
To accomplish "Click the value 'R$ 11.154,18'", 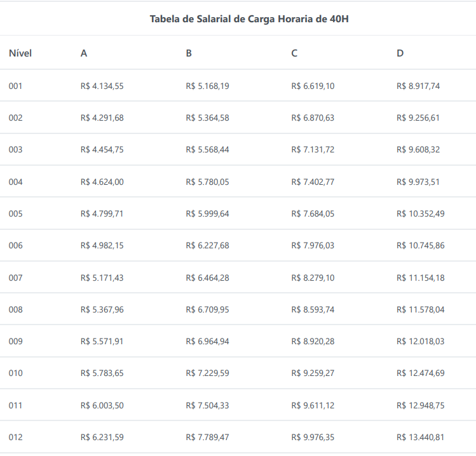I will [x=421, y=278].
